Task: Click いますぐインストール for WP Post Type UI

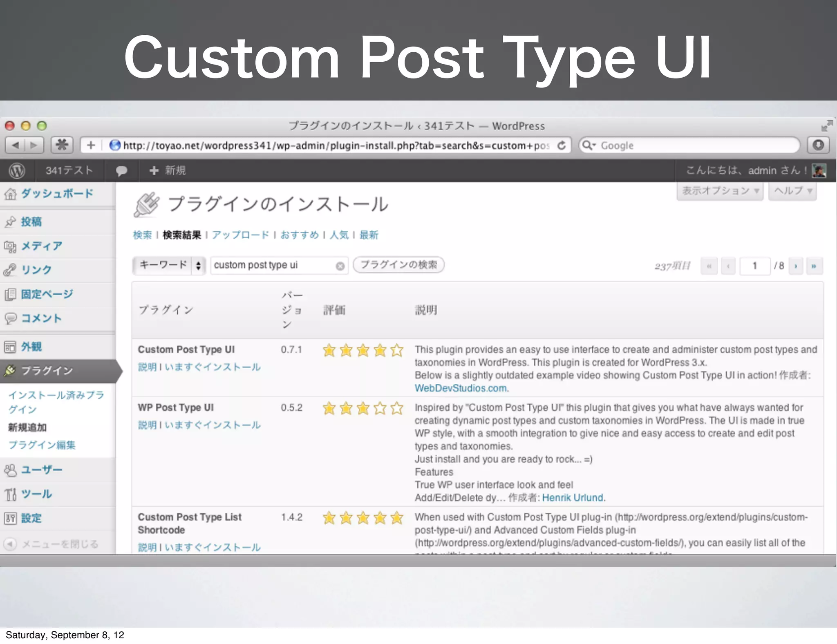Action: 213,425
